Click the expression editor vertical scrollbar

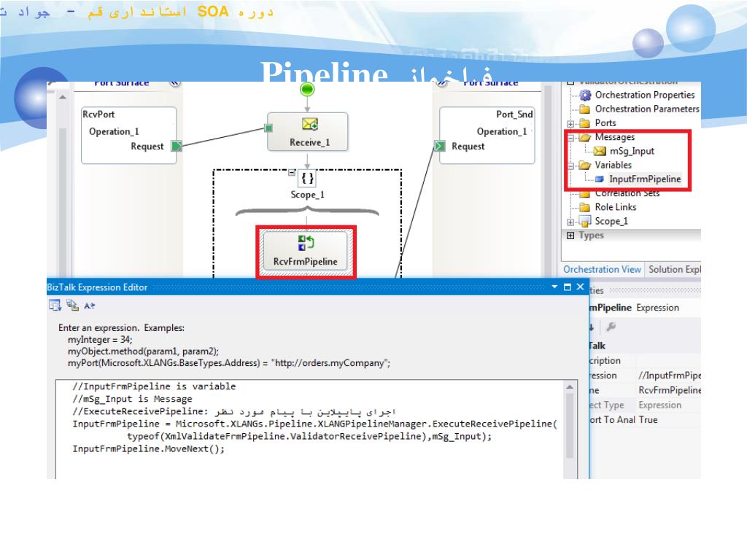(x=570, y=426)
